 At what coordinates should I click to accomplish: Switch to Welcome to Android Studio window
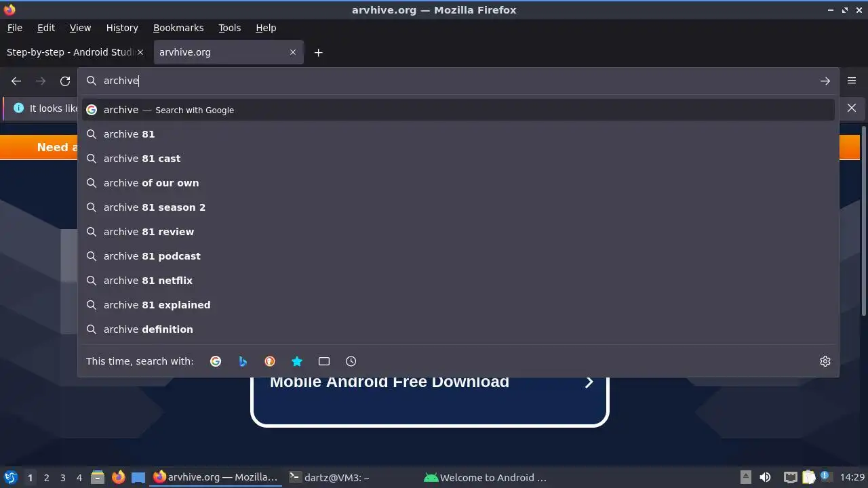click(x=486, y=477)
